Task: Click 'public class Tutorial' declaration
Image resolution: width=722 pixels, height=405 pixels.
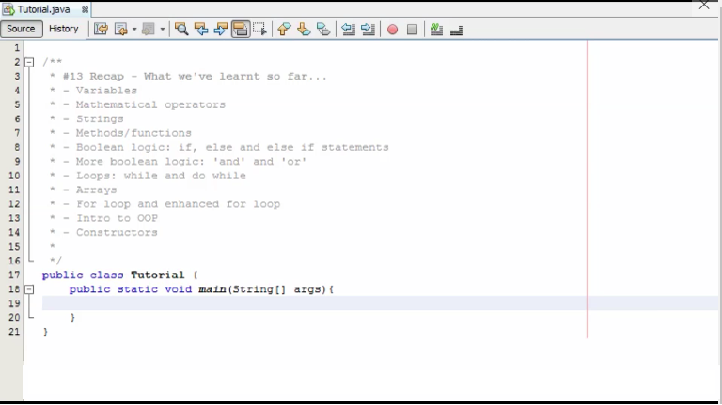Action: 113,275
